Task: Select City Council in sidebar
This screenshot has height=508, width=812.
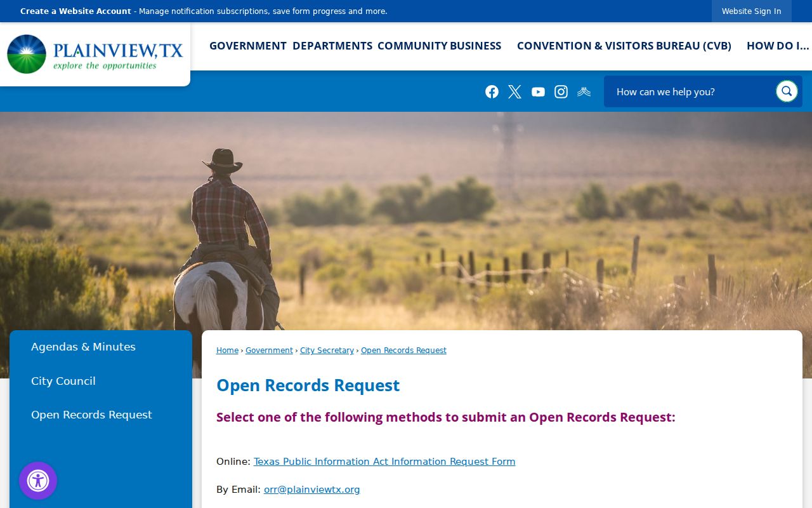Action: tap(63, 381)
